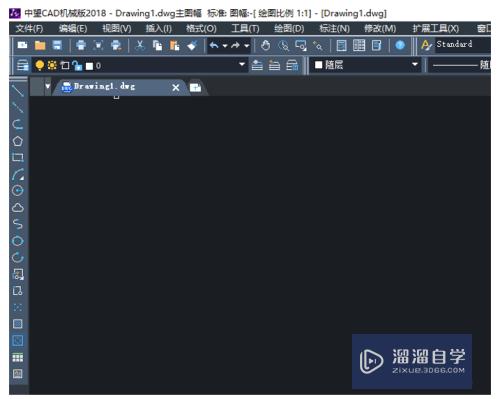
Task: Click the Undo arrow
Action: [x=214, y=45]
